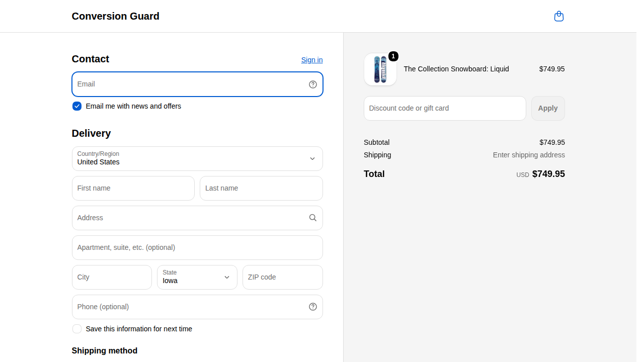
Task: Focus the First name field
Action: click(x=133, y=189)
